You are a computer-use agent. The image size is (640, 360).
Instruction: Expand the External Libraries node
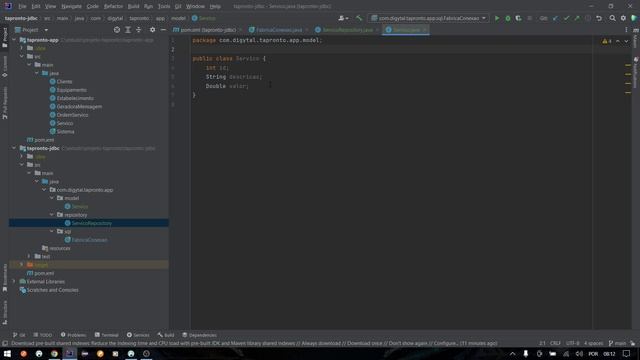pyautogui.click(x=14, y=282)
